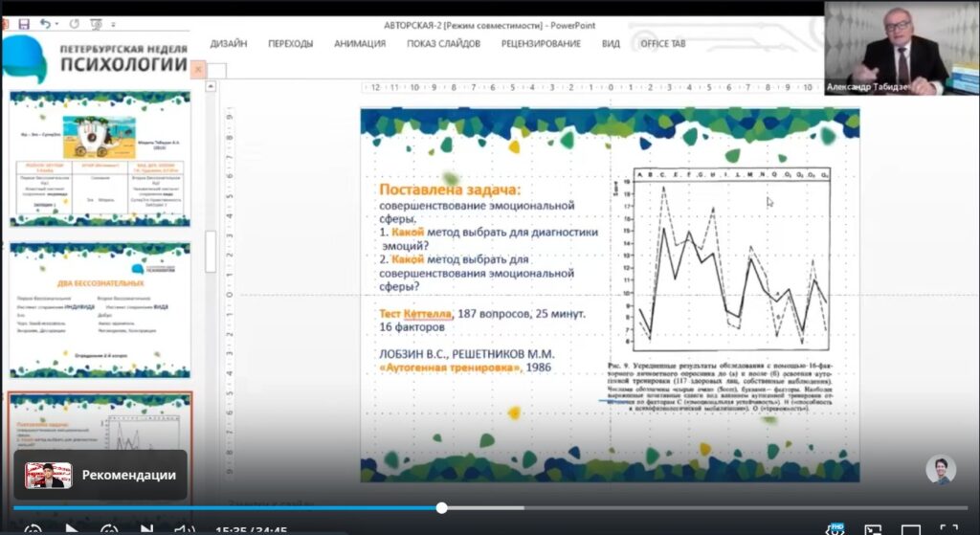
Task: Go to the OFFICE TAB ribbon tab
Action: click(x=662, y=44)
